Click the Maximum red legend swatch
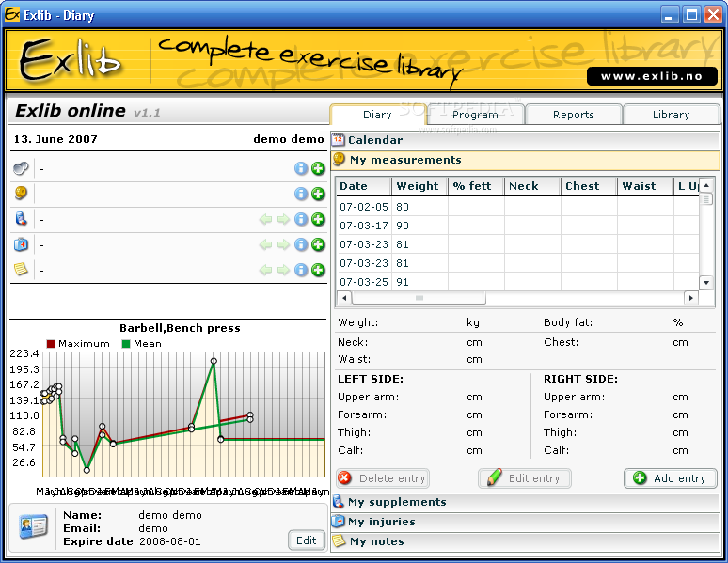This screenshot has height=563, width=728. (51, 344)
